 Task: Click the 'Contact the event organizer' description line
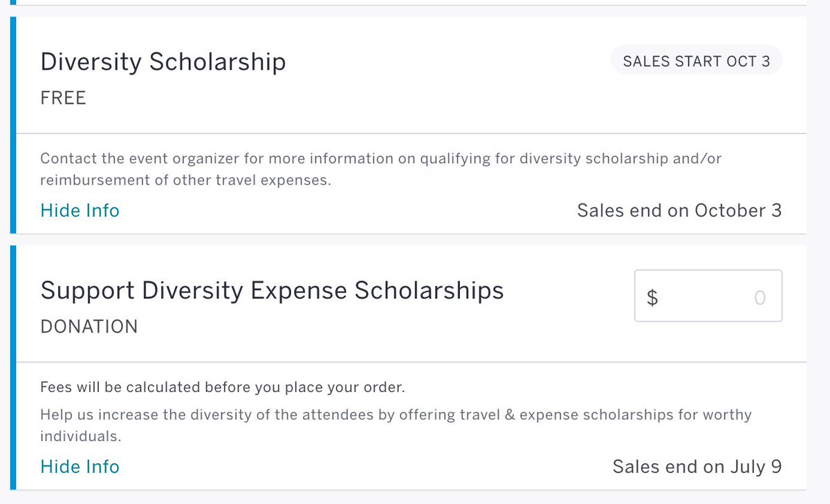pos(380,158)
